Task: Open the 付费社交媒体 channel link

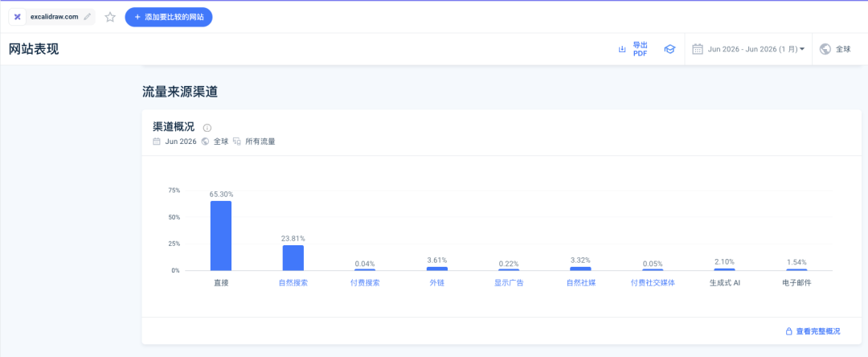Action: pyautogui.click(x=653, y=283)
